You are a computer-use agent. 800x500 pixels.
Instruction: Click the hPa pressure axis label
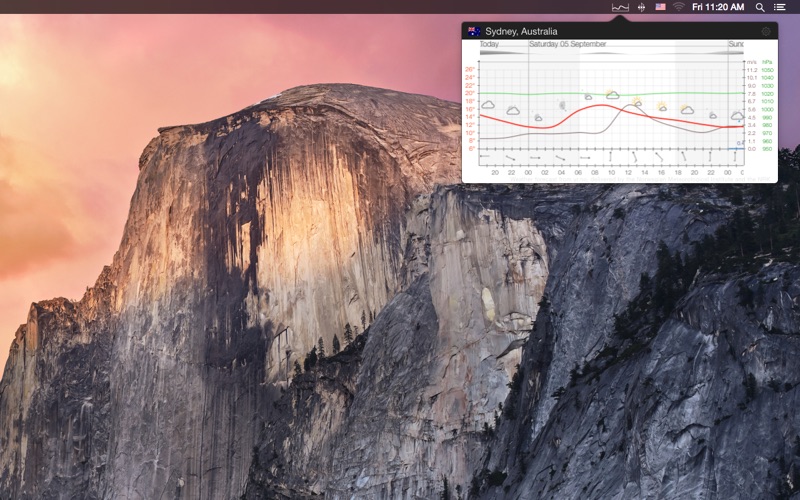[767, 62]
